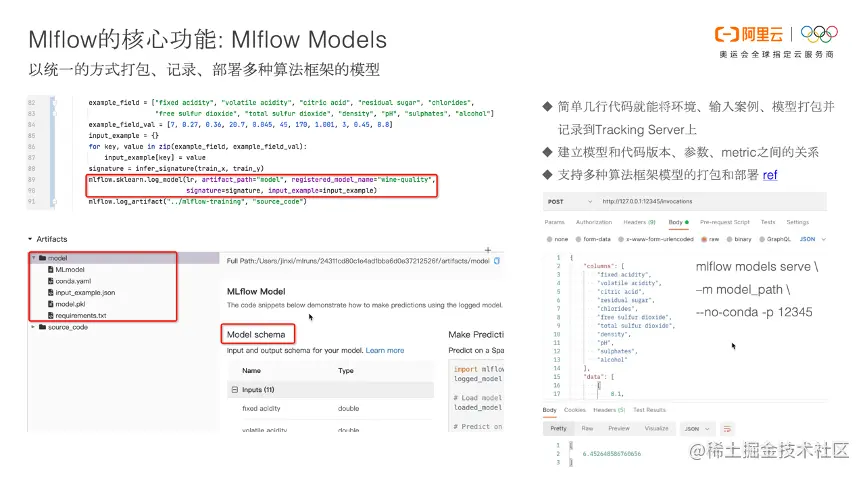866x477 pixels.
Task: Open the request Body tab
Action: 678,222
